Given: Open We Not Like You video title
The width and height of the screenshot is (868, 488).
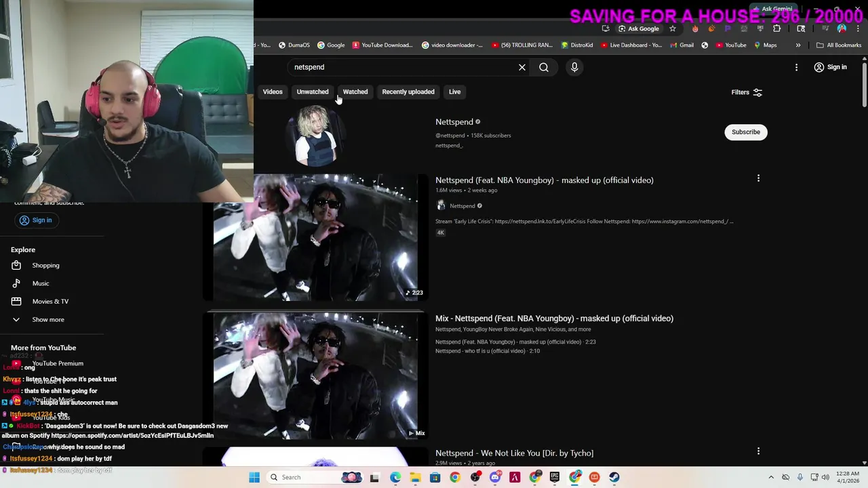Looking at the screenshot, I should tap(514, 453).
